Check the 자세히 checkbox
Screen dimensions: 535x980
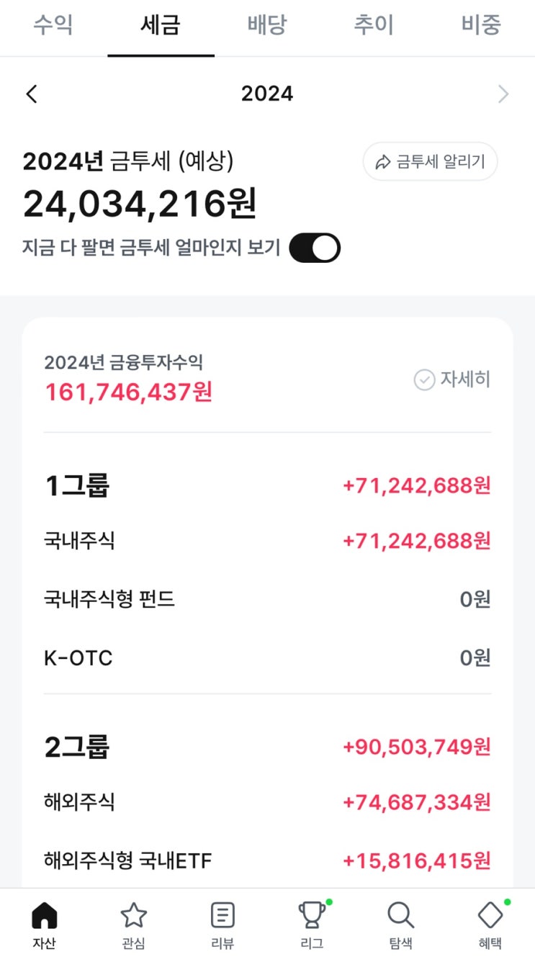tap(425, 379)
